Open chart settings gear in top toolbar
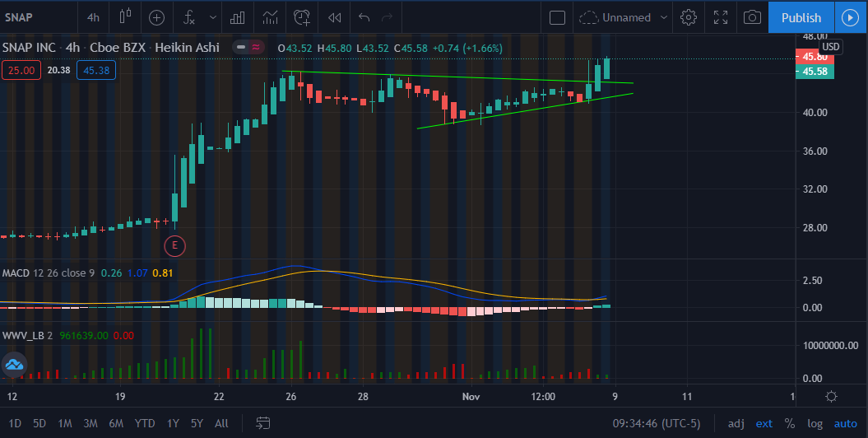Viewport: 868px width, 438px height. point(688,18)
